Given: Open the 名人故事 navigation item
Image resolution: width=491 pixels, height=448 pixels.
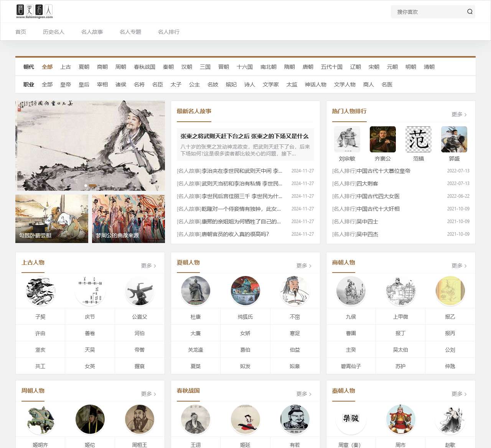Looking at the screenshot, I should (x=92, y=32).
